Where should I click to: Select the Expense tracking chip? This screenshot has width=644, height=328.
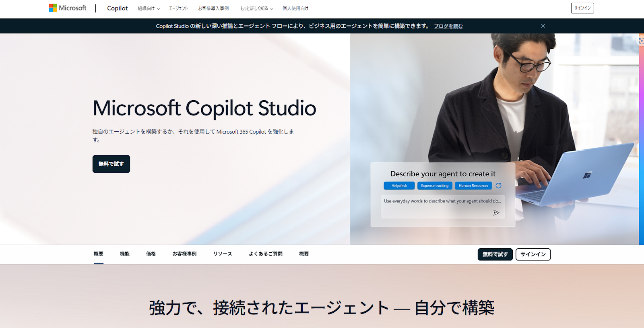pos(435,186)
